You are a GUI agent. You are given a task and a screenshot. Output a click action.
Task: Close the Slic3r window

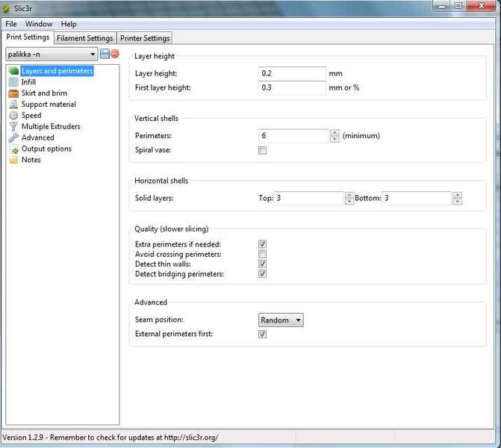481,6
